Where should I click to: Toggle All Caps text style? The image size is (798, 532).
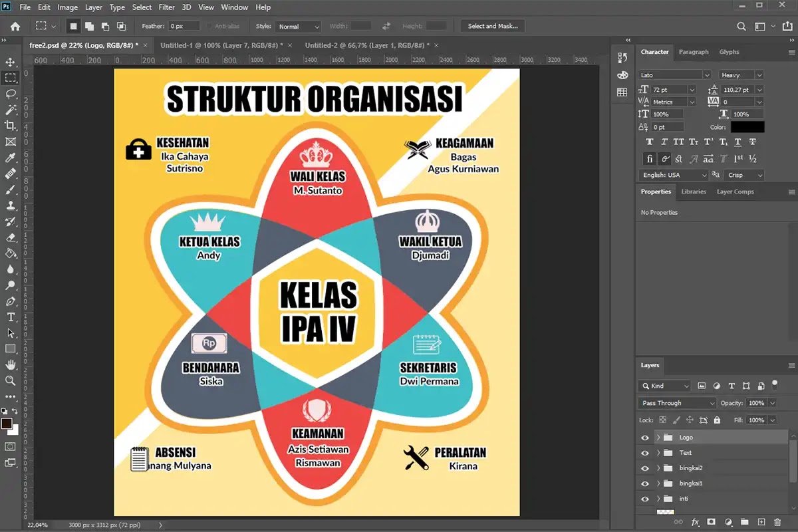tap(679, 142)
